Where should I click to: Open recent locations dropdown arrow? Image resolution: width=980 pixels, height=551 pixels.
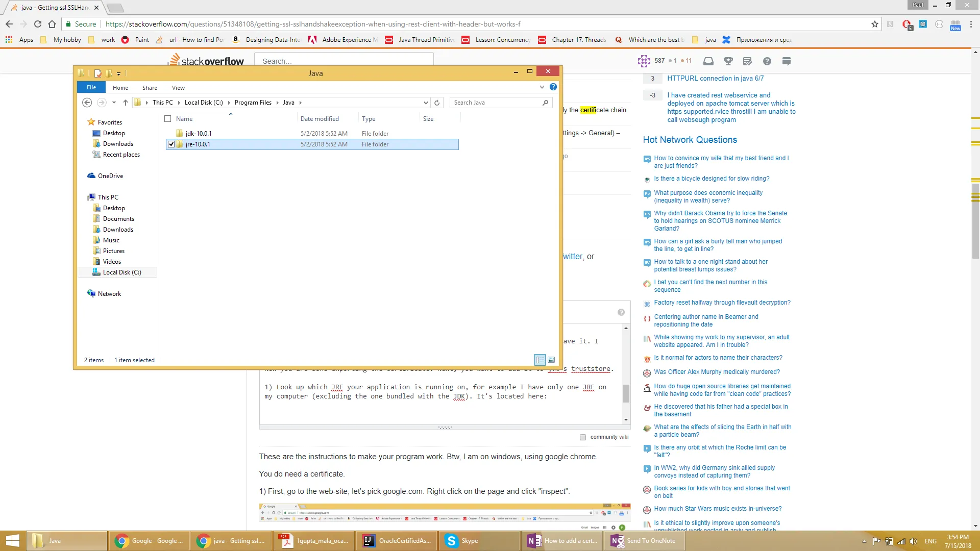point(114,103)
